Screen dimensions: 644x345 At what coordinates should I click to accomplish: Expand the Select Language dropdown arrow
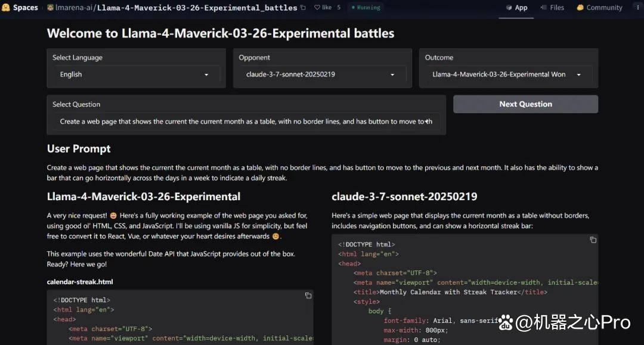[x=206, y=74]
